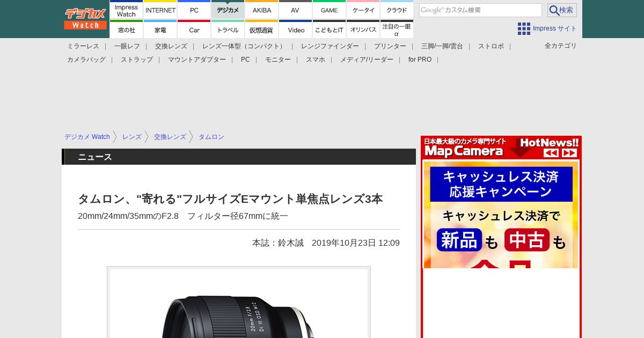Click the article headline タムロン、"寄れる"フルサイズ
Screen dimensions: 644x338
pos(230,199)
